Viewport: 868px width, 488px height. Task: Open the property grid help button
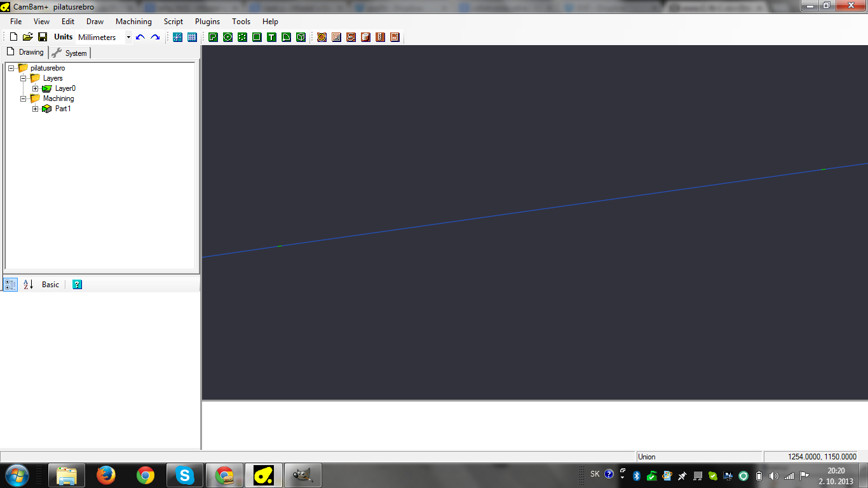click(77, 285)
